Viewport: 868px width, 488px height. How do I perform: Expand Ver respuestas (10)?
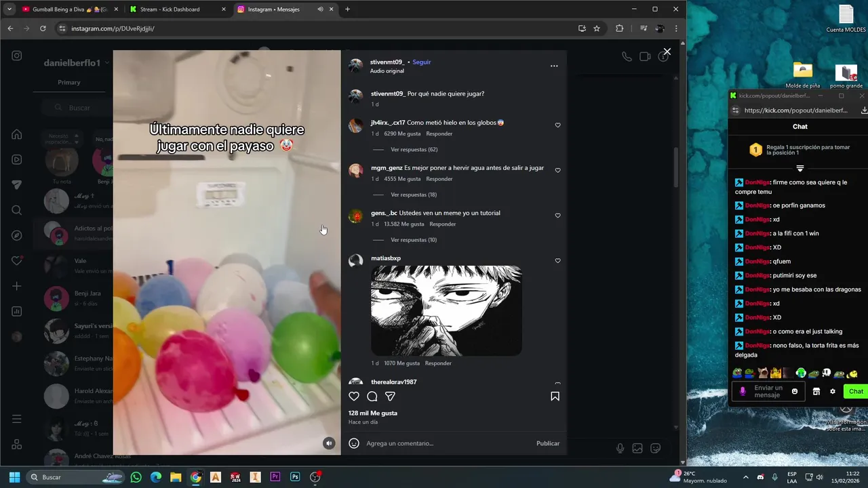coord(414,240)
